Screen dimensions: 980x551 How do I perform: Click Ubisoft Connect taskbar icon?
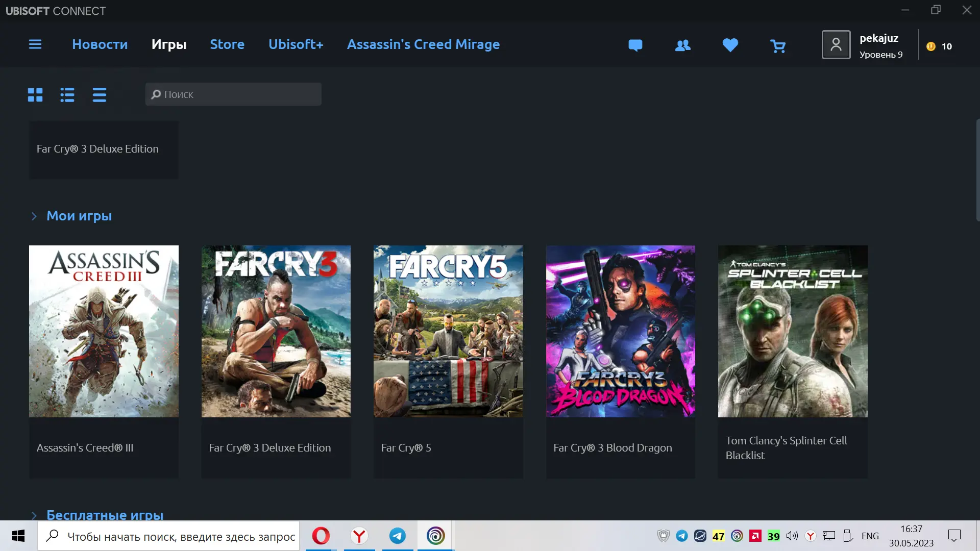click(435, 536)
